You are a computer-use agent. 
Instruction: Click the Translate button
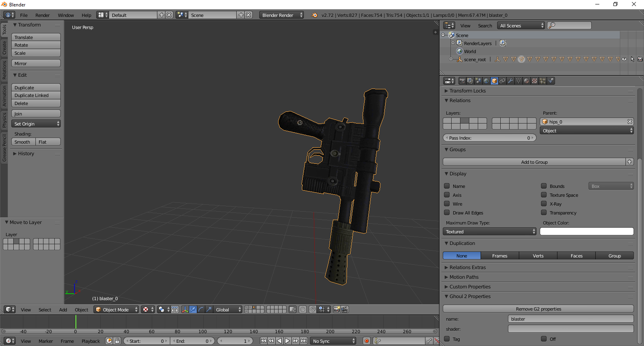pyautogui.click(x=36, y=37)
